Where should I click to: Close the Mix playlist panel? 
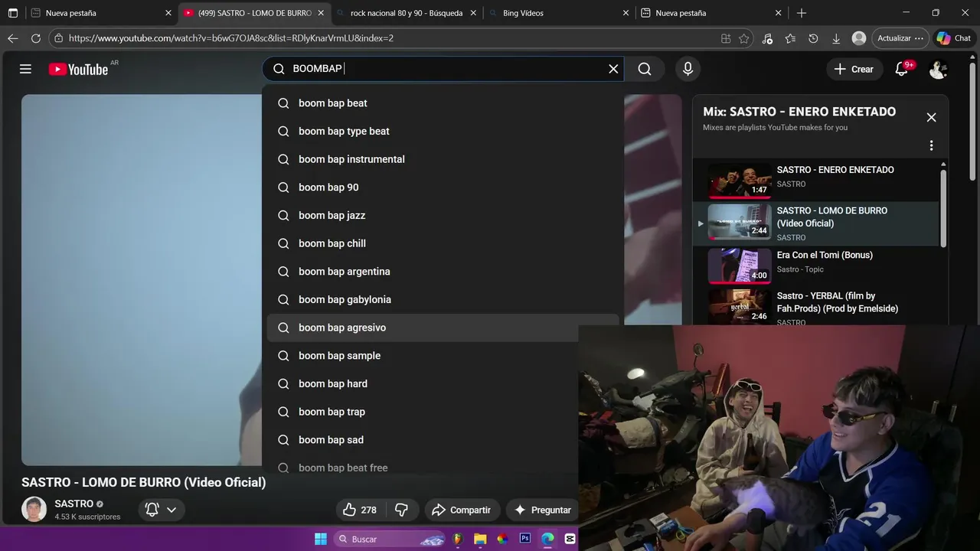pos(931,117)
